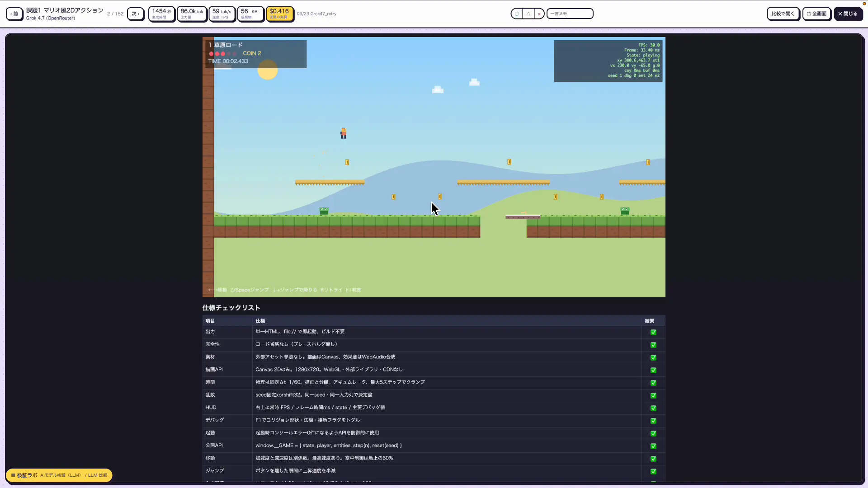Click the check mark in デバッグ row
The width and height of the screenshot is (868, 488).
click(653, 421)
